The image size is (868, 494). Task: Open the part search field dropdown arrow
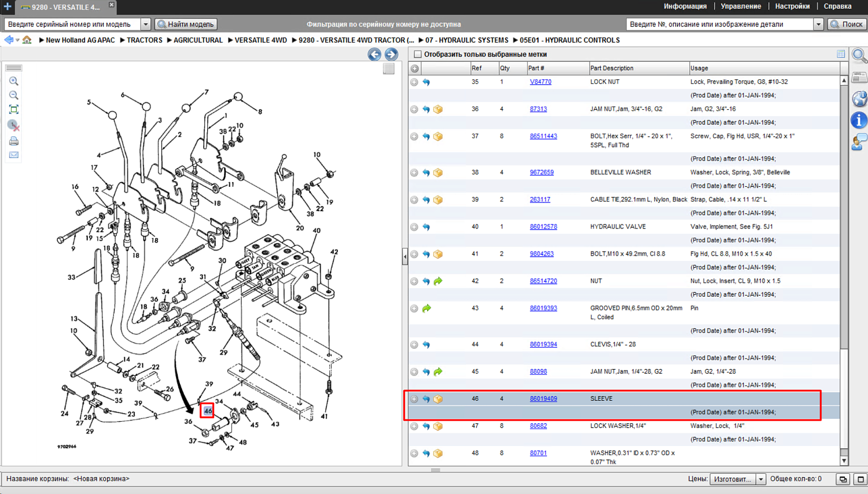pyautogui.click(x=818, y=24)
